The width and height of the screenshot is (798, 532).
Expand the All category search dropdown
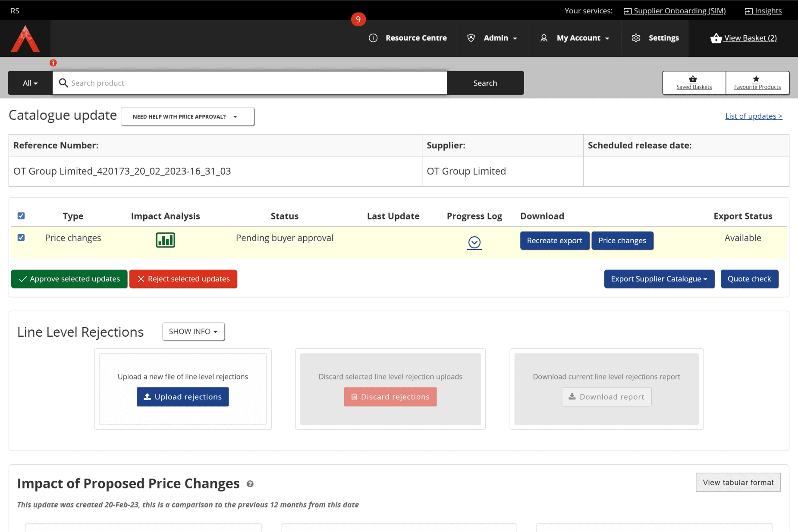pos(30,83)
